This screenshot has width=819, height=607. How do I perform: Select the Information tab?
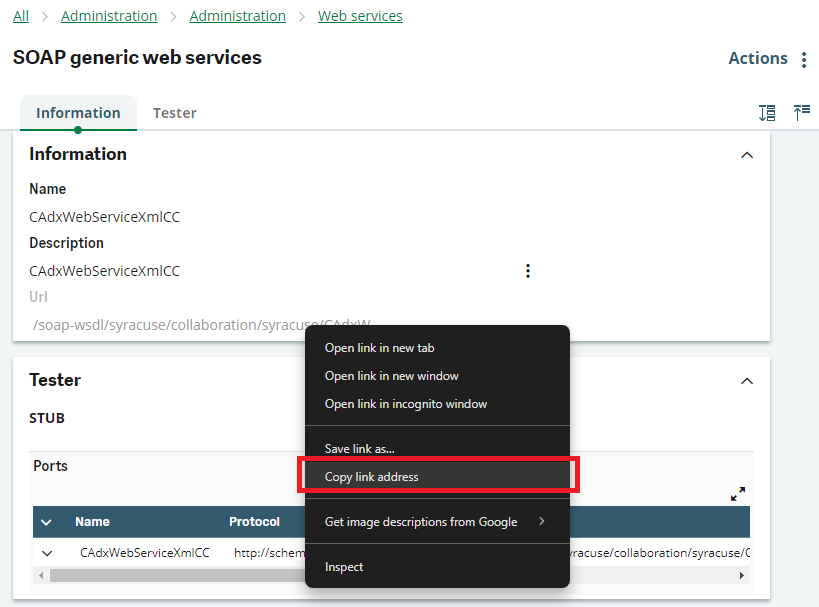[78, 113]
